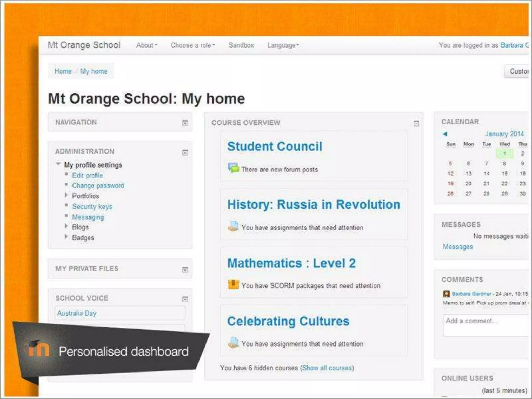Expand the My Private Files block
The image size is (532, 399).
click(185, 270)
